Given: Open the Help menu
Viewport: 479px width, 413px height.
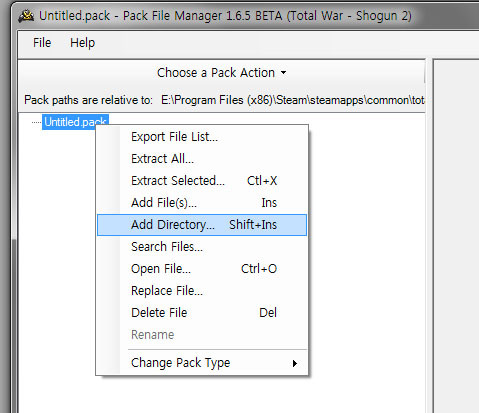Looking at the screenshot, I should tap(82, 43).
